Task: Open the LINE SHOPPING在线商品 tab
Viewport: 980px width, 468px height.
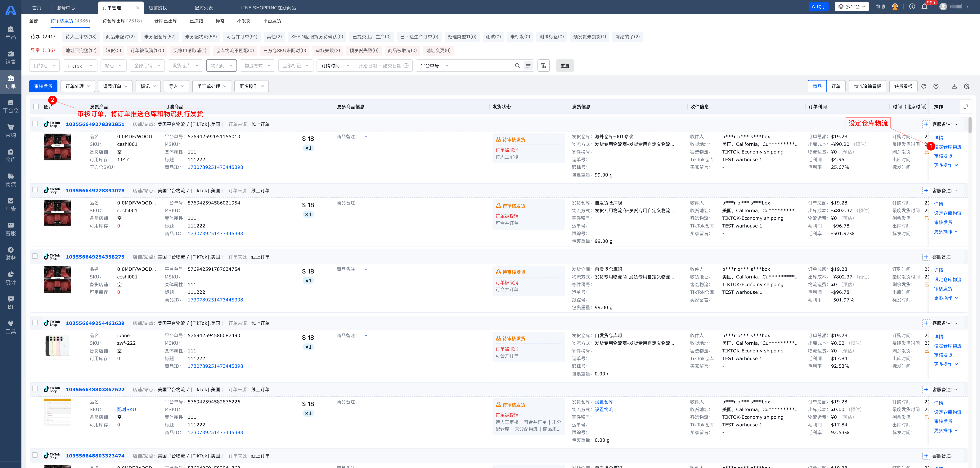Action: (268, 8)
